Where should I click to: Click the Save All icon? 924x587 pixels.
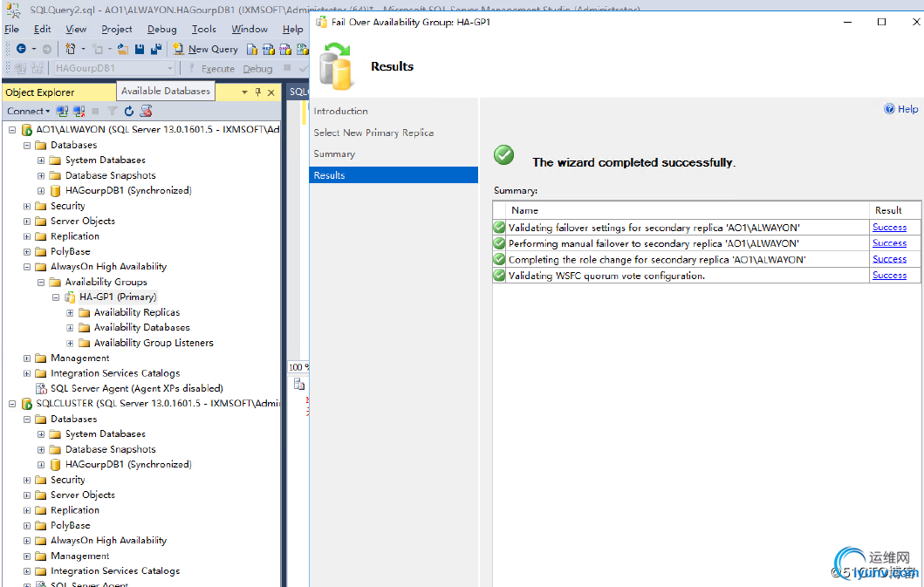pyautogui.click(x=156, y=49)
